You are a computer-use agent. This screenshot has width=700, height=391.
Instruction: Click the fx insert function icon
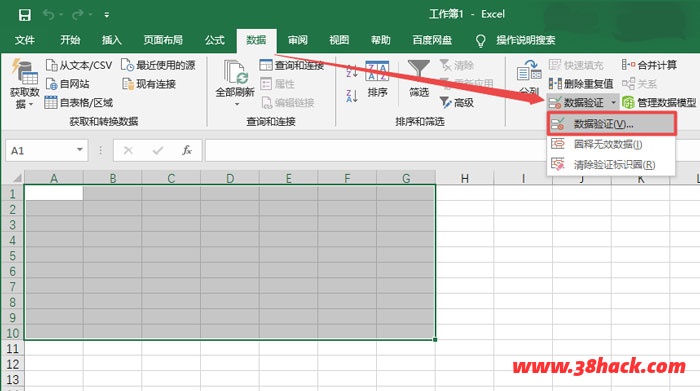(x=187, y=150)
